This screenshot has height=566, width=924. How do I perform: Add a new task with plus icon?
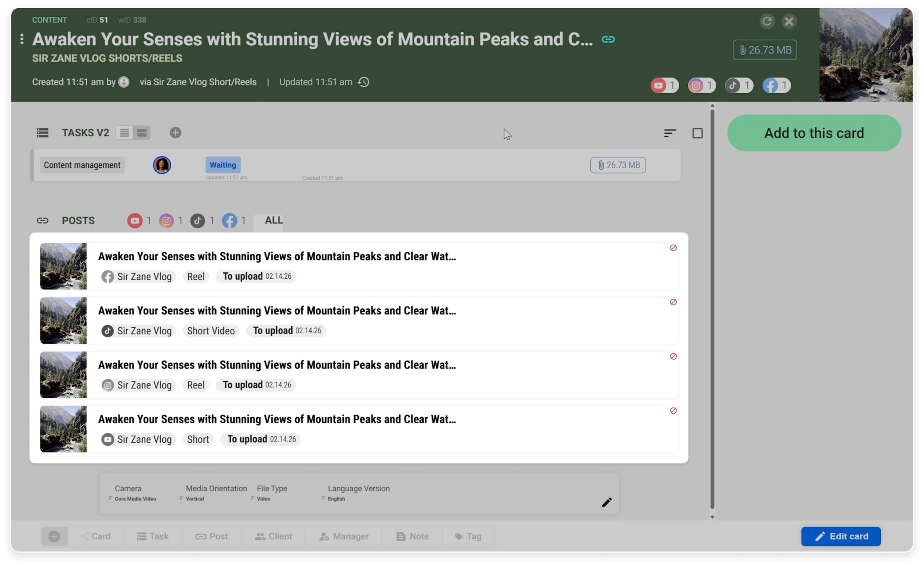pyautogui.click(x=175, y=133)
